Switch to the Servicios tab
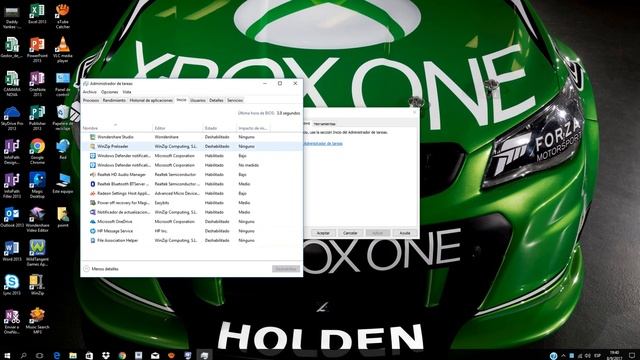Viewport: 640px width, 360px height. pos(235,100)
